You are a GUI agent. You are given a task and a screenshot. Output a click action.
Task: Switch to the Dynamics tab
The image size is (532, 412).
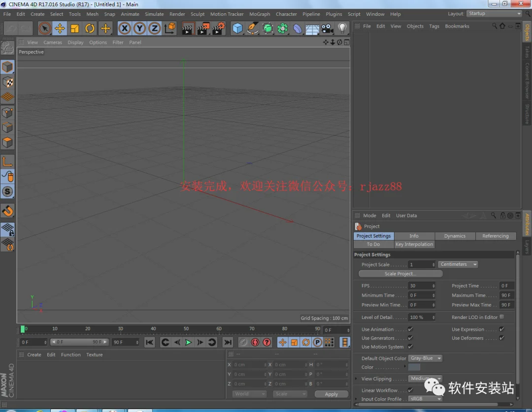coord(455,236)
